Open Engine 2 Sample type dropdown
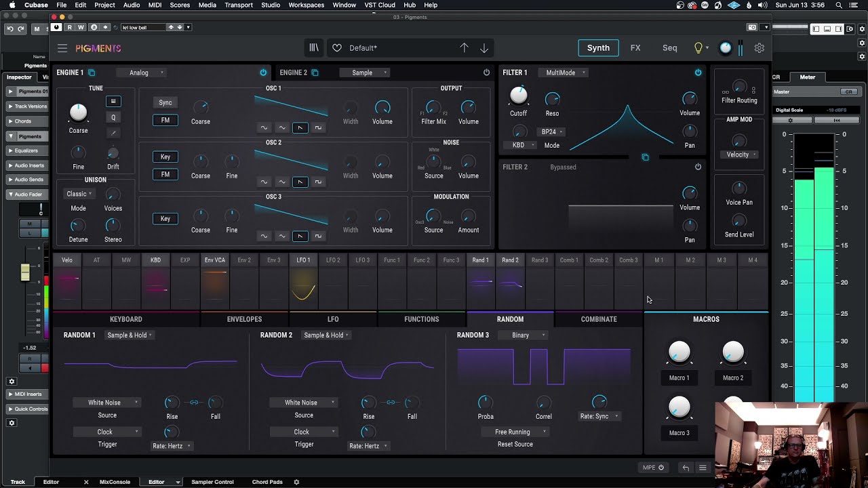This screenshot has height=488, width=868. point(365,73)
